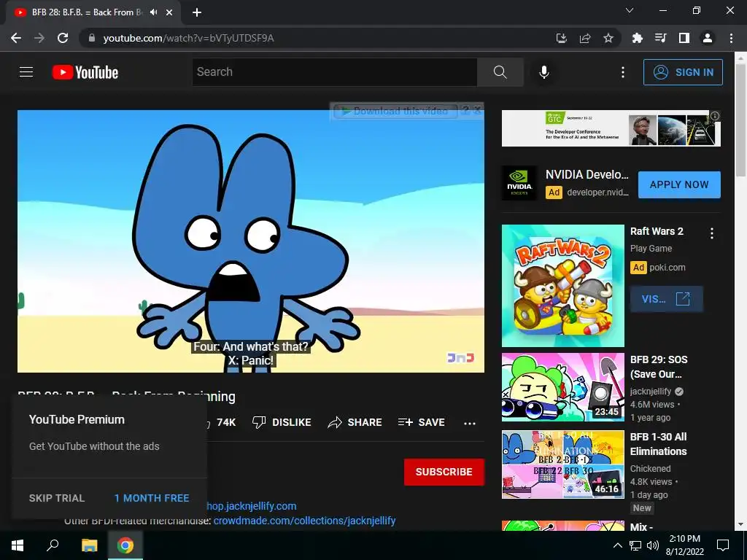
Task: Open crowdmade.com/collections/jacknjellify link
Action: [304, 521]
